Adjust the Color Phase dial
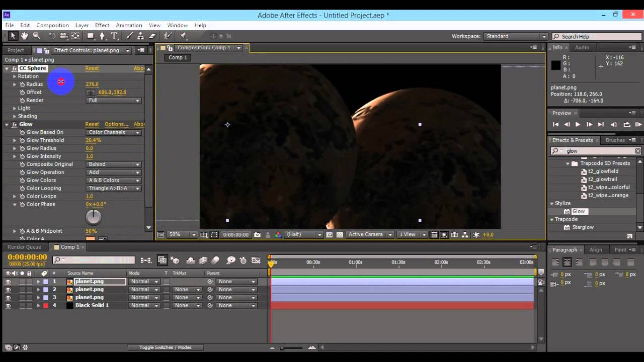Image resolution: width=644 pixels, height=362 pixels. click(94, 217)
